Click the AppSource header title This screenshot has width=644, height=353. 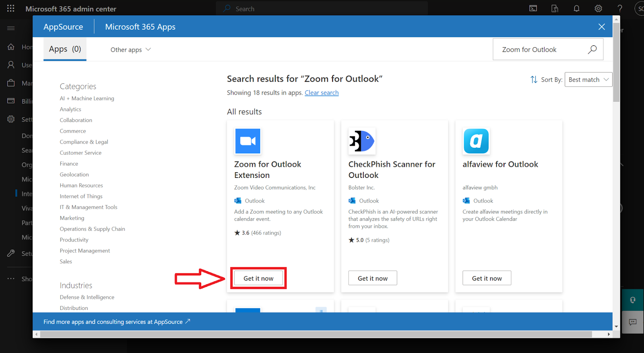(63, 27)
